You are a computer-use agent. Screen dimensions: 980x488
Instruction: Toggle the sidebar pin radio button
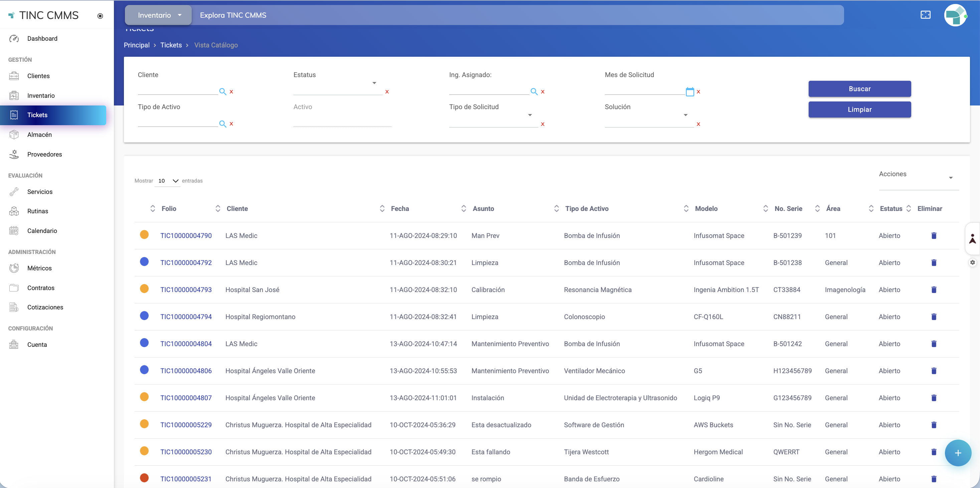pyautogui.click(x=100, y=16)
